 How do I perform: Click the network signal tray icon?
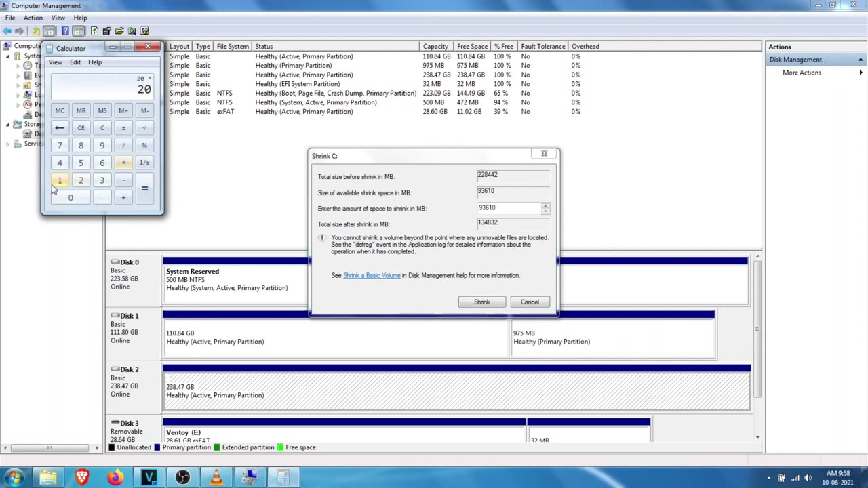click(795, 477)
